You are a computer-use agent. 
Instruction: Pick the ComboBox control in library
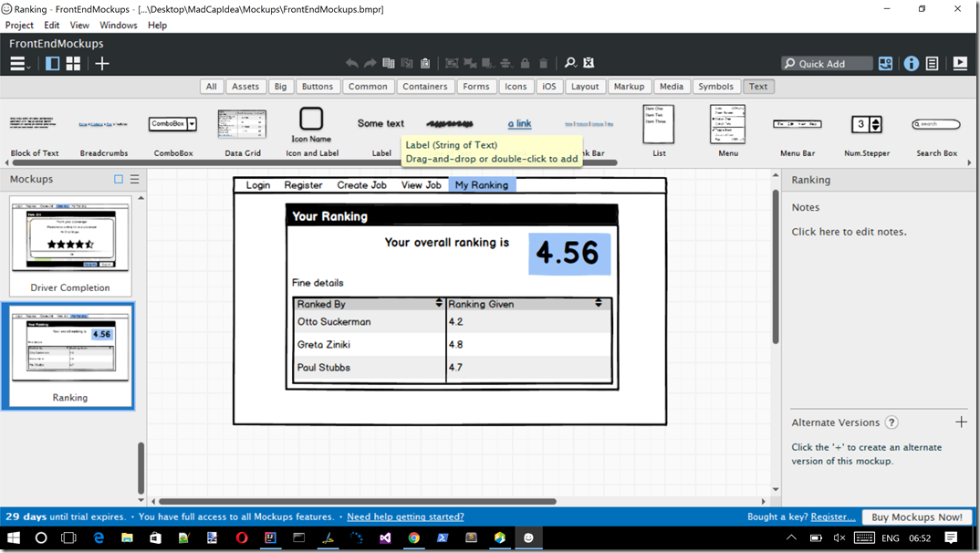point(173,131)
